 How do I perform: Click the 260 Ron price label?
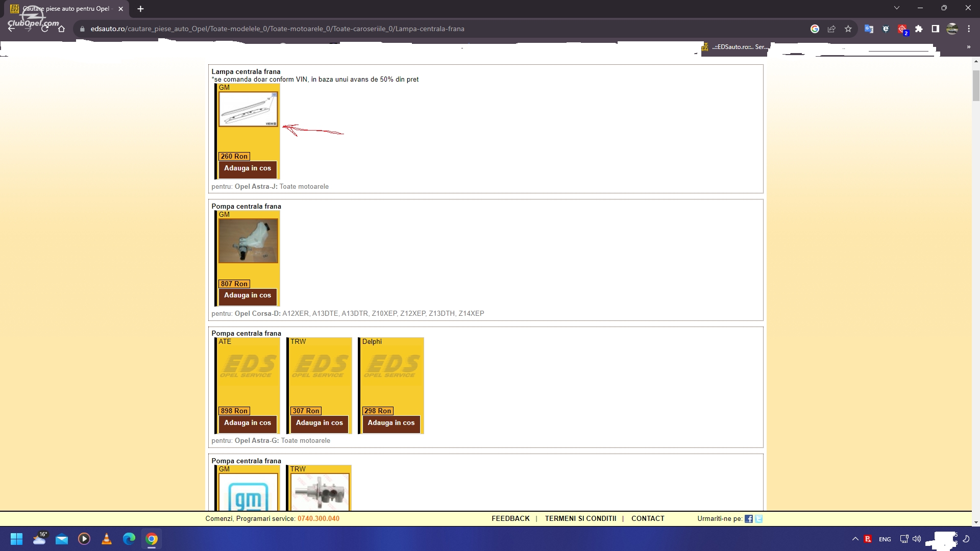tap(234, 157)
